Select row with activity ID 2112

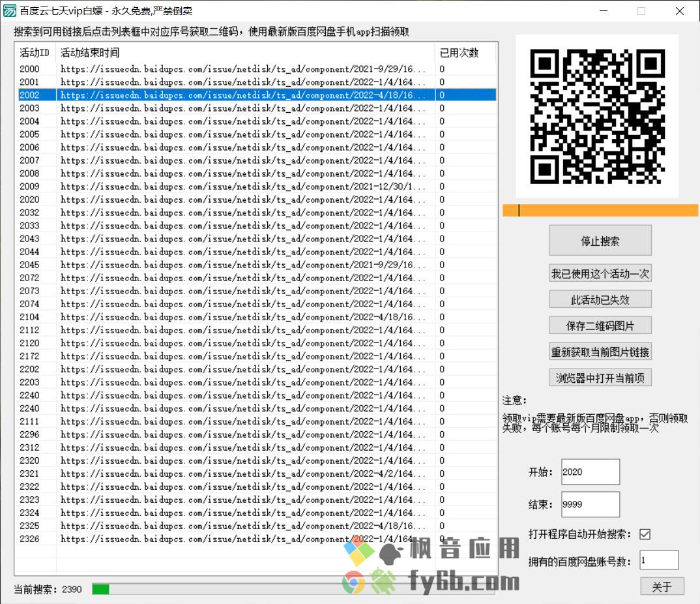pyautogui.click(x=257, y=329)
